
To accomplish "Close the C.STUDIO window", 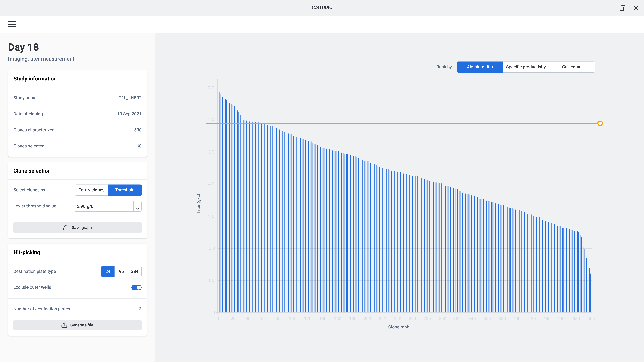I will coord(636,8).
